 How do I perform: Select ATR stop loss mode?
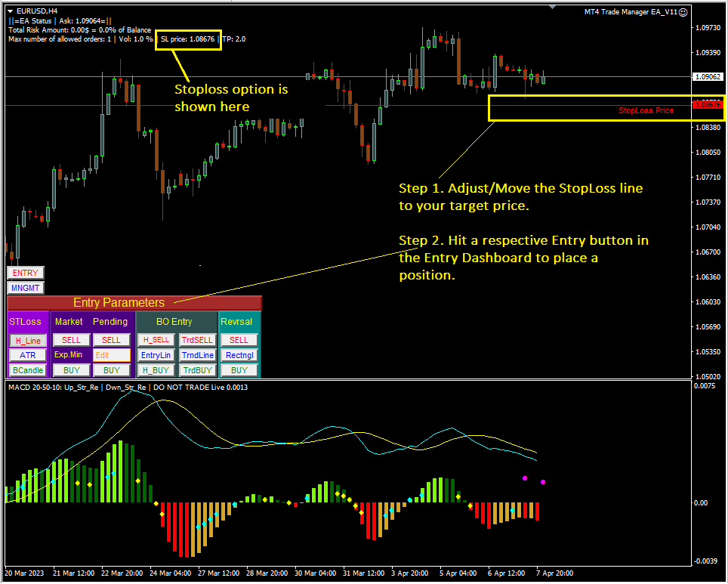point(28,355)
